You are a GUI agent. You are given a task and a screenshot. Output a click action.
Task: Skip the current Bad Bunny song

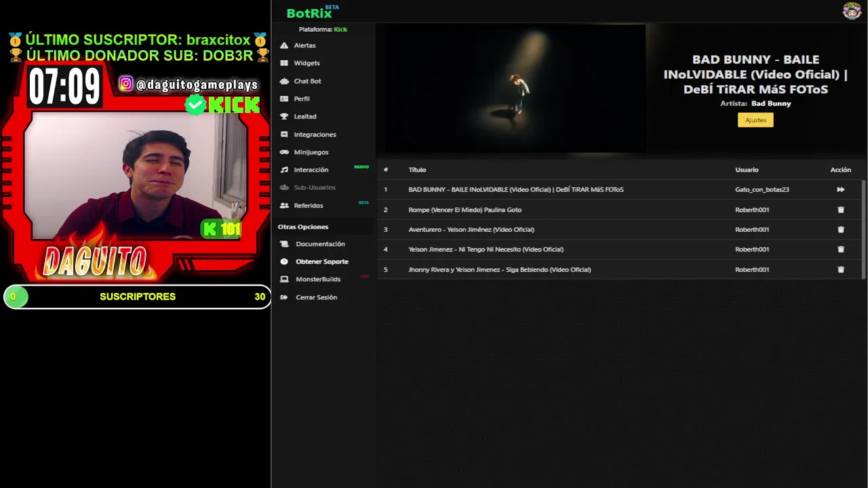tap(840, 190)
